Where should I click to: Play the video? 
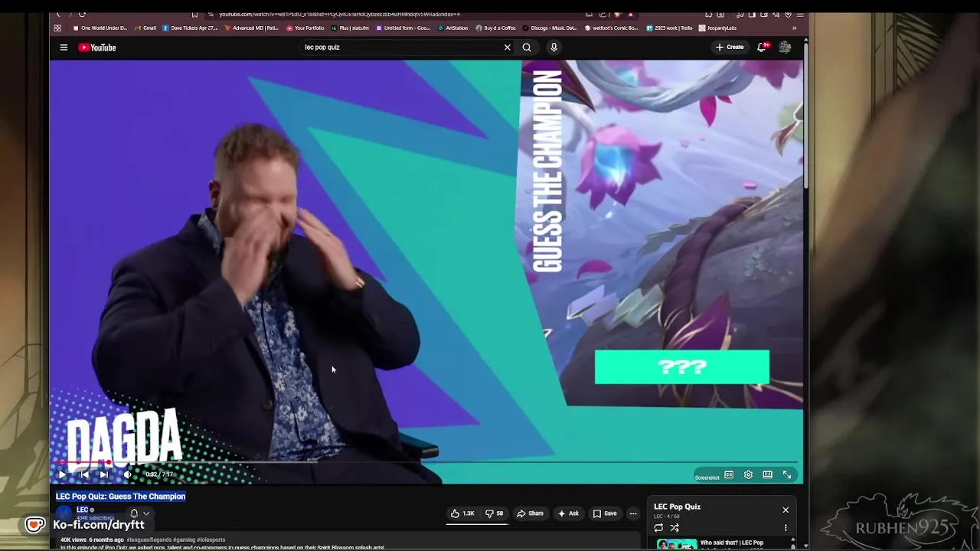pyautogui.click(x=62, y=474)
